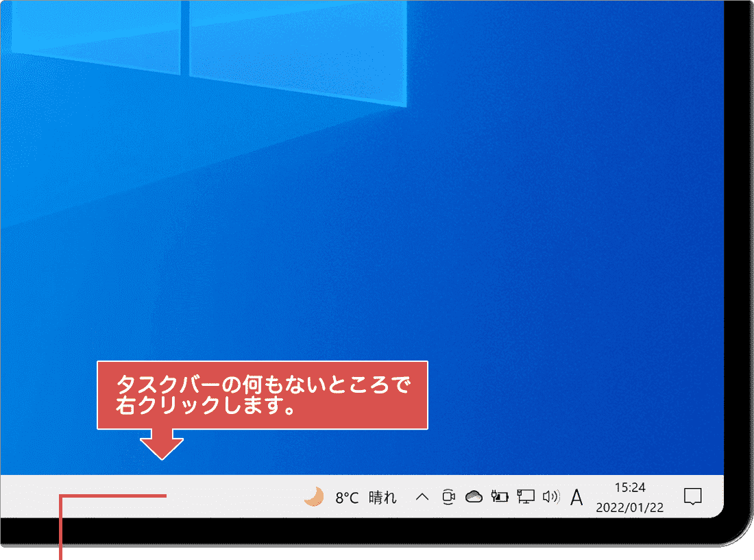Open the OneDrive cloud tray icon
754x560 pixels.
tap(474, 496)
